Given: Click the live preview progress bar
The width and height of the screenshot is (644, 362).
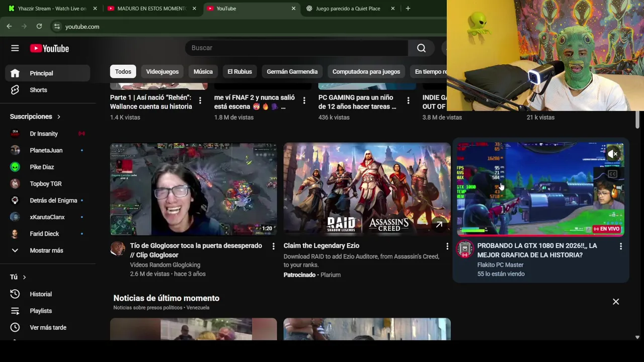Looking at the screenshot, I should [540, 235].
